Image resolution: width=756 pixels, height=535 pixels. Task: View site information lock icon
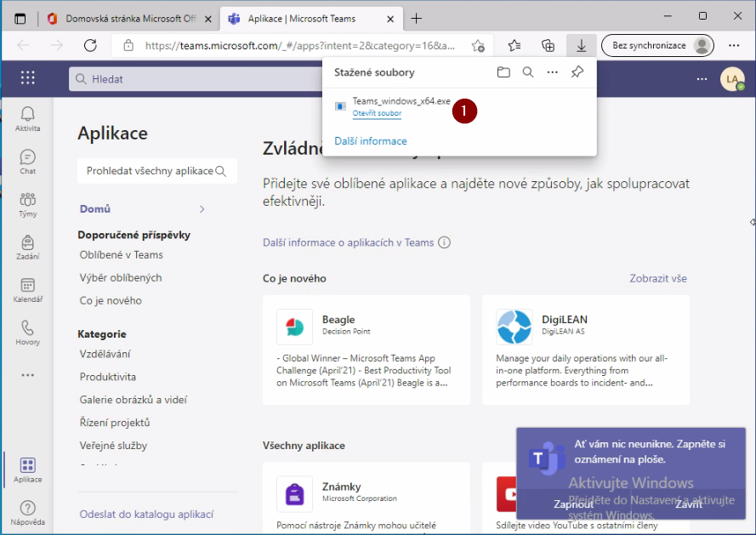pos(128,46)
